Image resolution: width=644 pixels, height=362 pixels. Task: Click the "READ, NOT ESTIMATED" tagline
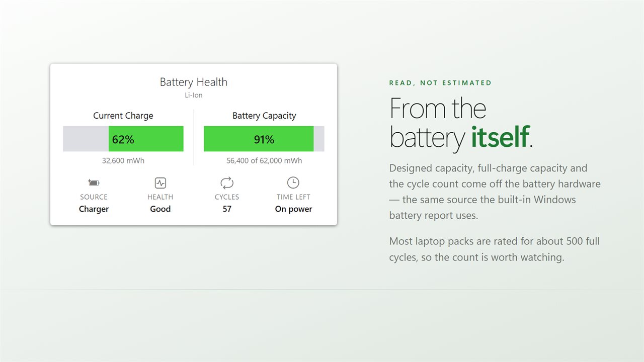coord(441,83)
